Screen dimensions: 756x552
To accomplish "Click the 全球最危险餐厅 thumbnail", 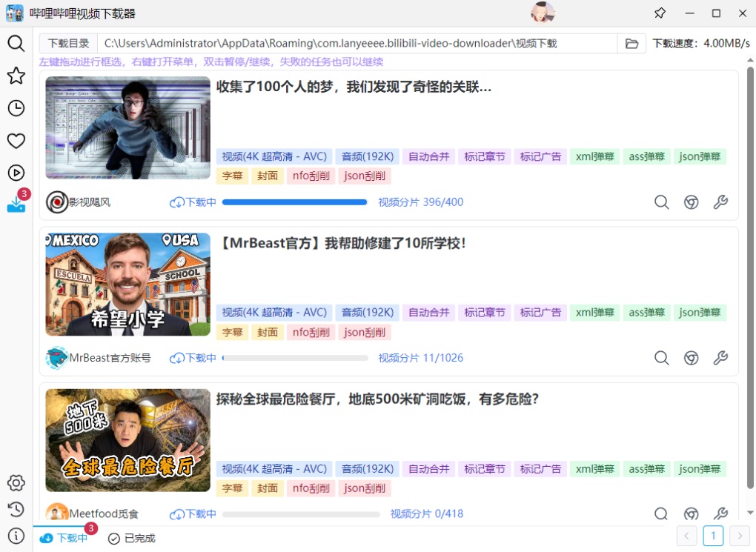I will point(127,440).
